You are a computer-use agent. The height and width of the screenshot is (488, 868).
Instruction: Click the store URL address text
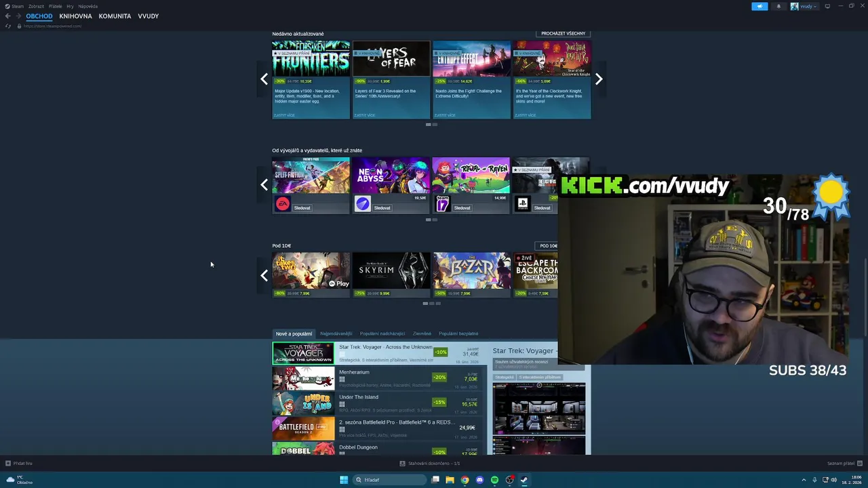[53, 26]
